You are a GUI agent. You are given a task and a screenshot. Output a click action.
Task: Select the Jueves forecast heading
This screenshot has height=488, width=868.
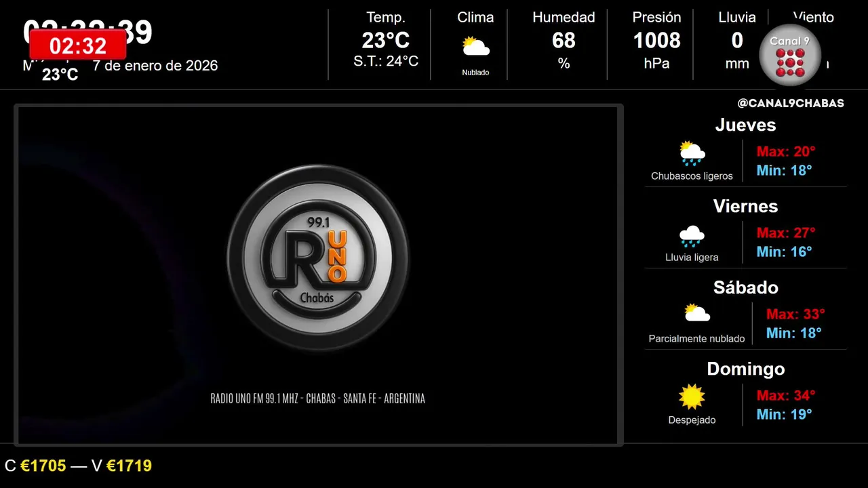click(745, 125)
